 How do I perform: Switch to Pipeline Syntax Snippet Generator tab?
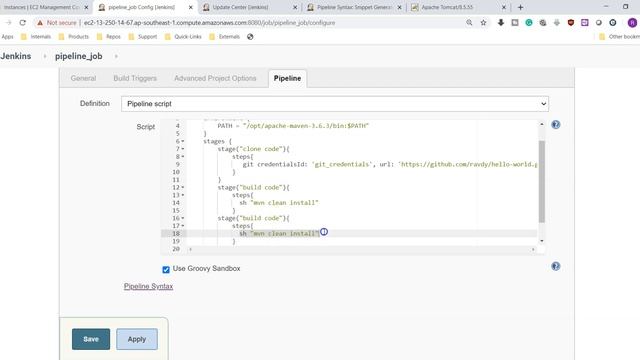click(x=353, y=7)
